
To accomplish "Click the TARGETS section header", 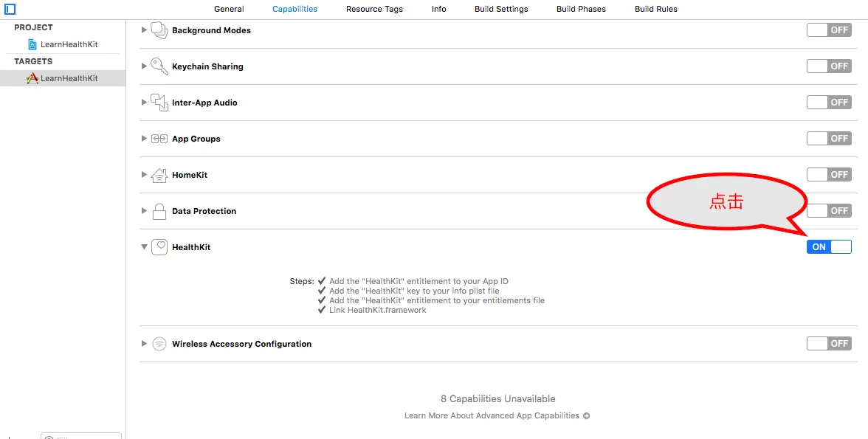I will tap(34, 61).
